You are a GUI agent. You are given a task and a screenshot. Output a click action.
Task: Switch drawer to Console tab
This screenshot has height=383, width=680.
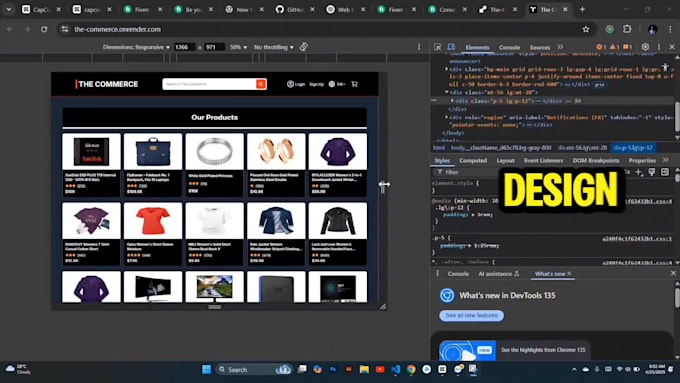[x=458, y=274]
